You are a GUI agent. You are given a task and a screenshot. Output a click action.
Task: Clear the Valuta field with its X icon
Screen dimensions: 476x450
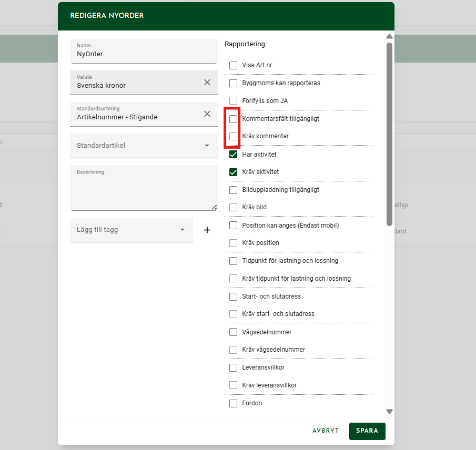tap(207, 82)
